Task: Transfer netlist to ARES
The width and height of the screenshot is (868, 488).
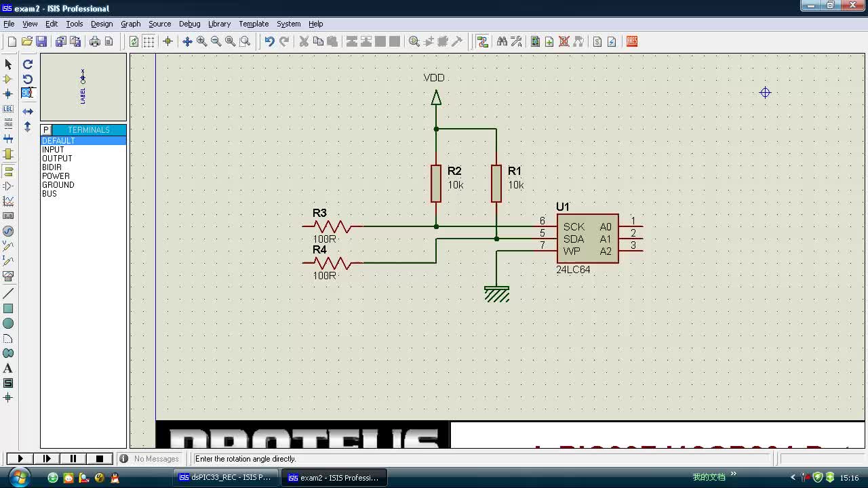Action: point(631,41)
